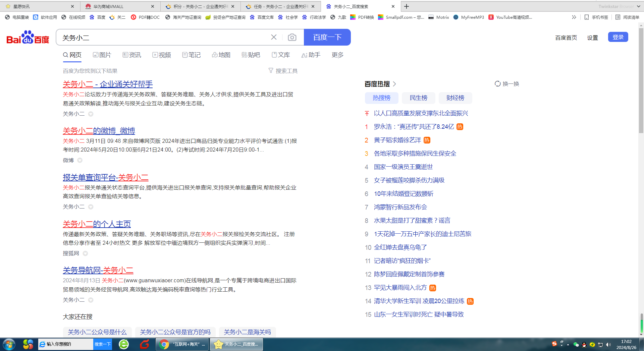The height and width of the screenshot is (351, 644).
Task: Select 助手 AI search category
Action: (x=311, y=55)
